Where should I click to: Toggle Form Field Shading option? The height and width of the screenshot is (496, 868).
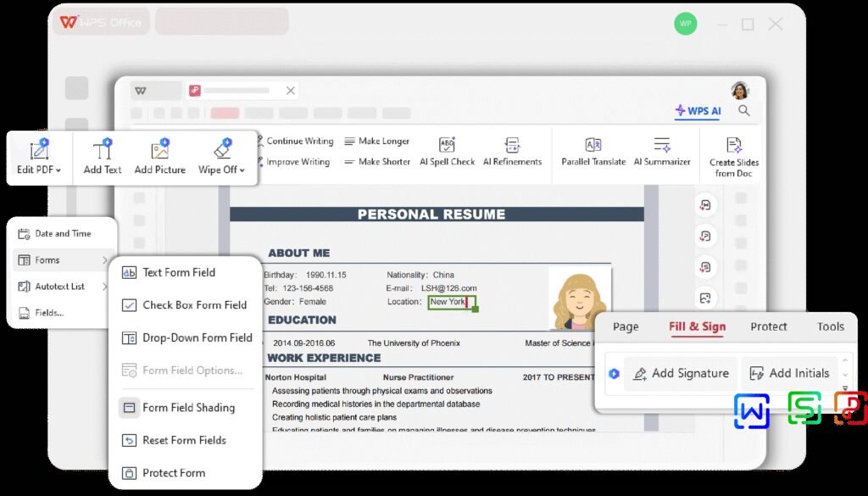pyautogui.click(x=179, y=408)
